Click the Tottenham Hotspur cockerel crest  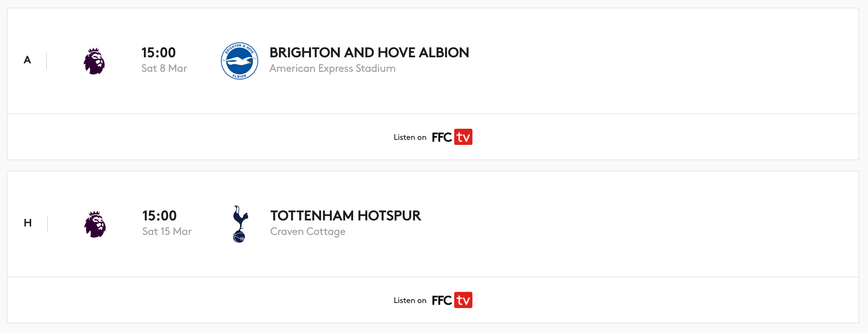[x=240, y=224]
